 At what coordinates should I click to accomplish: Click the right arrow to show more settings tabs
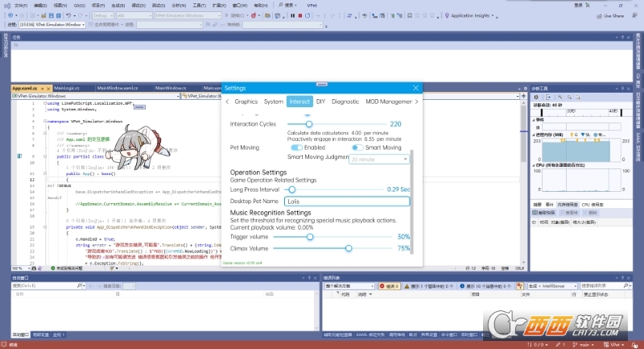[x=416, y=102]
